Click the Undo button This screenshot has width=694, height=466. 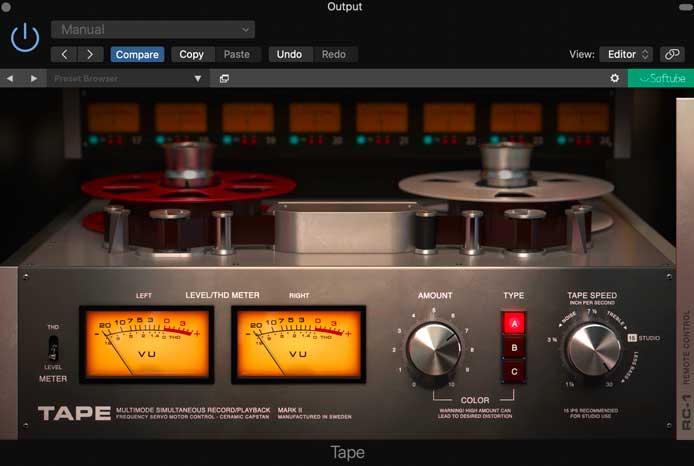289,54
